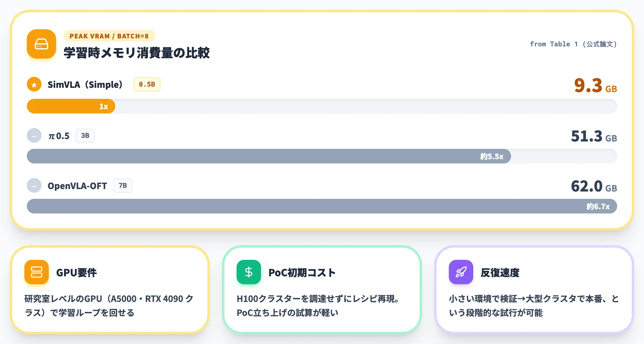Click the 3B parameter badge
Image resolution: width=644 pixels, height=344 pixels.
(x=85, y=136)
